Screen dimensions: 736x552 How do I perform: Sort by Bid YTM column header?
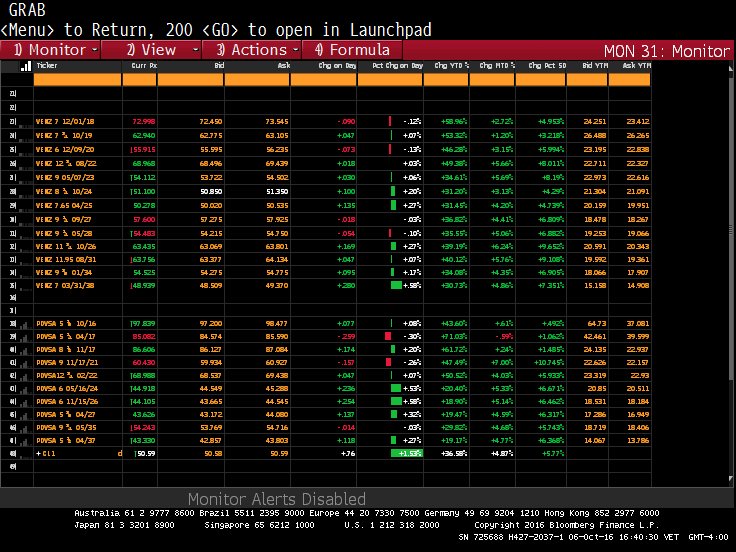pos(595,66)
